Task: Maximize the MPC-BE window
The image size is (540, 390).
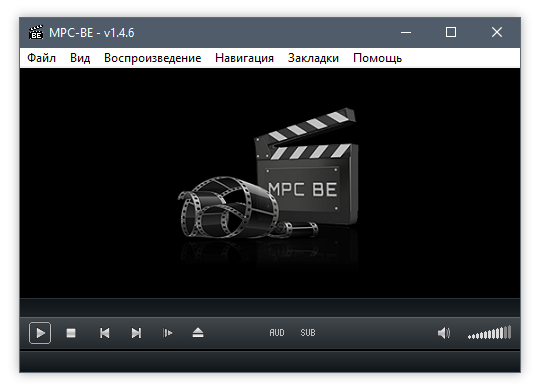Action: 451,32
